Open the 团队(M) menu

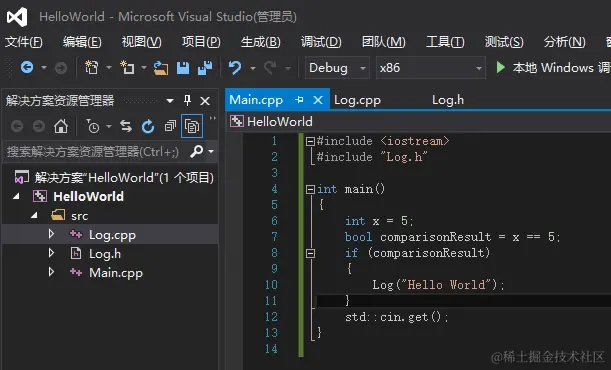click(384, 42)
